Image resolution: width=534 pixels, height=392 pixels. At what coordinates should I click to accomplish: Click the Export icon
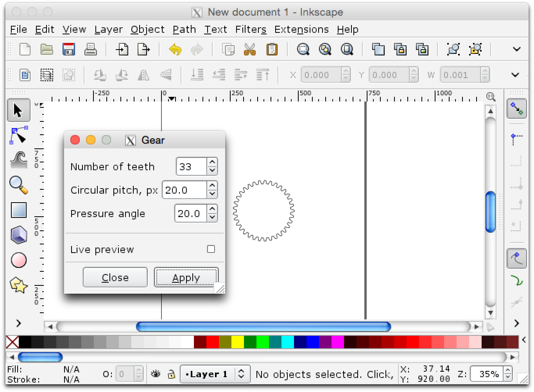click(144, 50)
